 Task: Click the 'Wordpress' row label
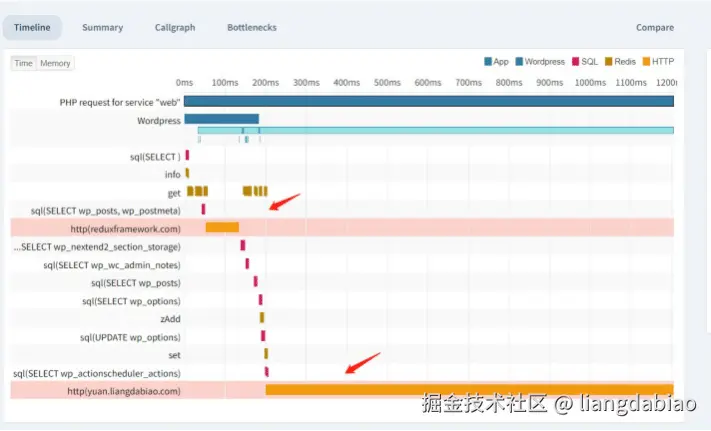[x=159, y=121]
